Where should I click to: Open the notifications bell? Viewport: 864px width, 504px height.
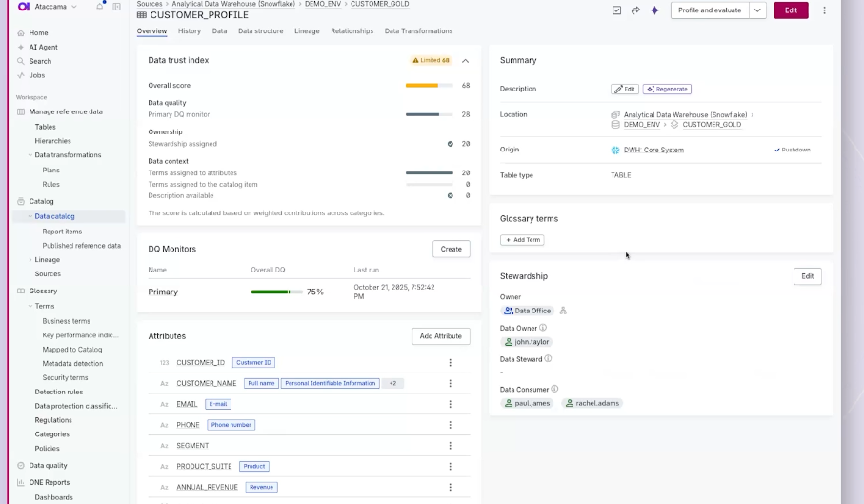tap(100, 7)
